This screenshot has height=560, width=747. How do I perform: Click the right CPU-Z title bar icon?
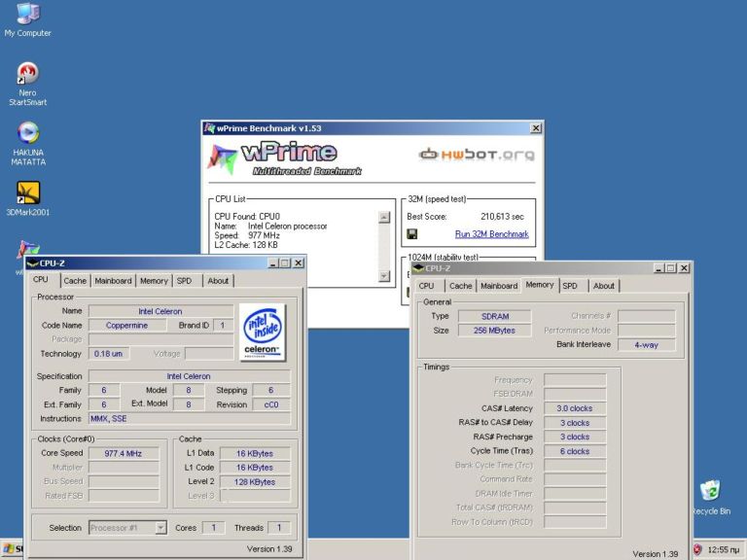click(x=418, y=268)
